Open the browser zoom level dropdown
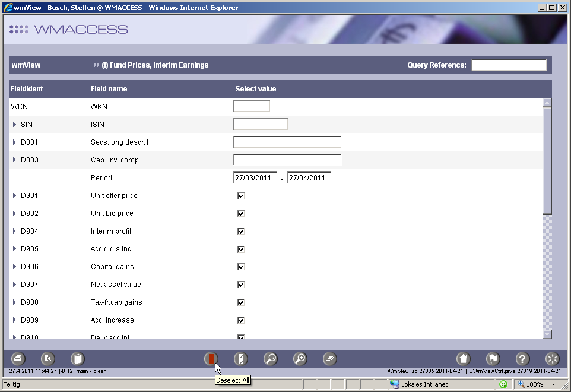 coord(554,384)
